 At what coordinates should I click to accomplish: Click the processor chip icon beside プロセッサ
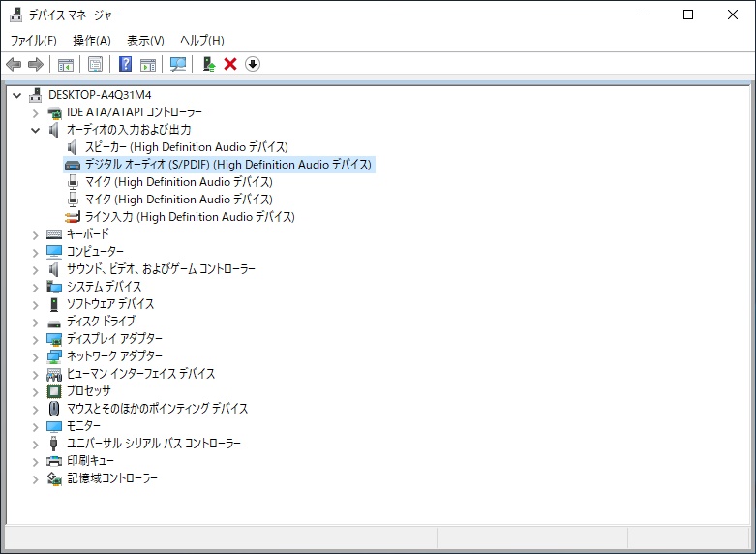click(x=54, y=391)
